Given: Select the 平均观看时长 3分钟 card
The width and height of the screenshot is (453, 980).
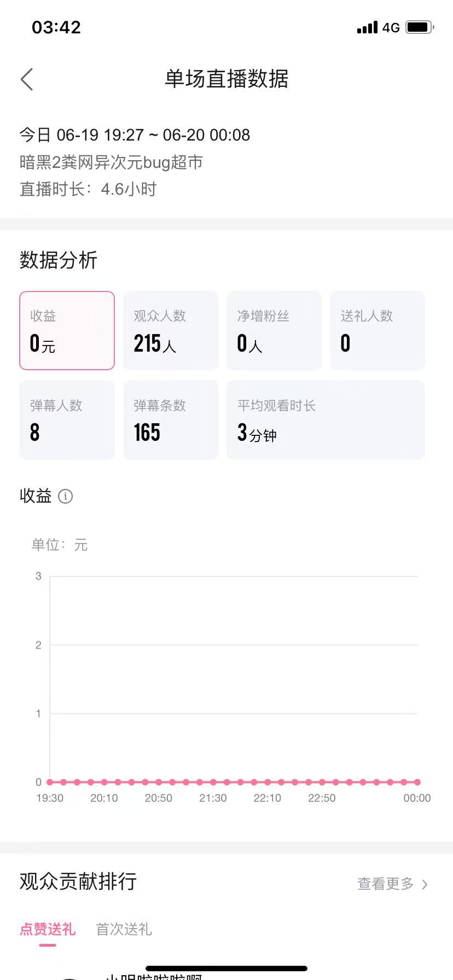Looking at the screenshot, I should click(x=326, y=419).
